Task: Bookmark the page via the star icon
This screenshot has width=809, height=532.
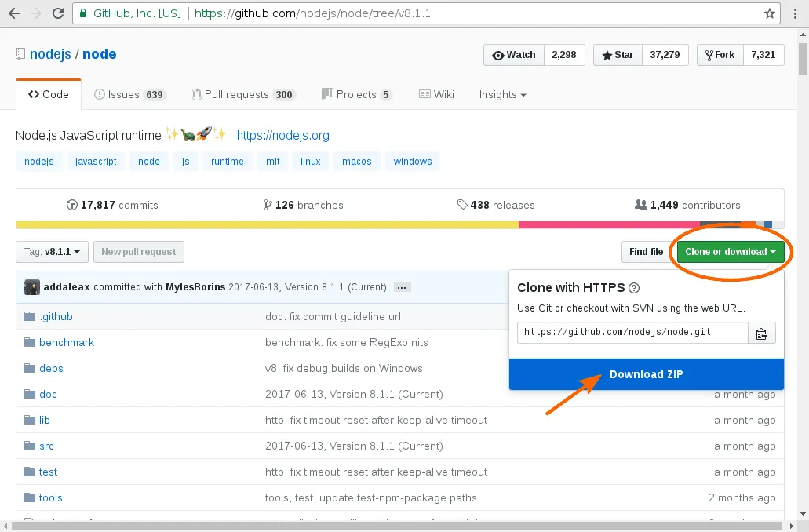Action: point(771,13)
